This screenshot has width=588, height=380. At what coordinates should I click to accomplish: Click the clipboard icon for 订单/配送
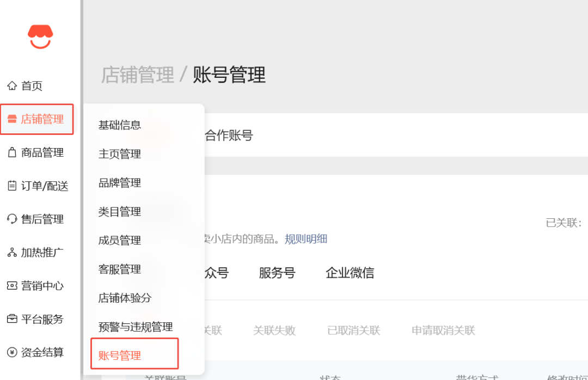click(12, 186)
